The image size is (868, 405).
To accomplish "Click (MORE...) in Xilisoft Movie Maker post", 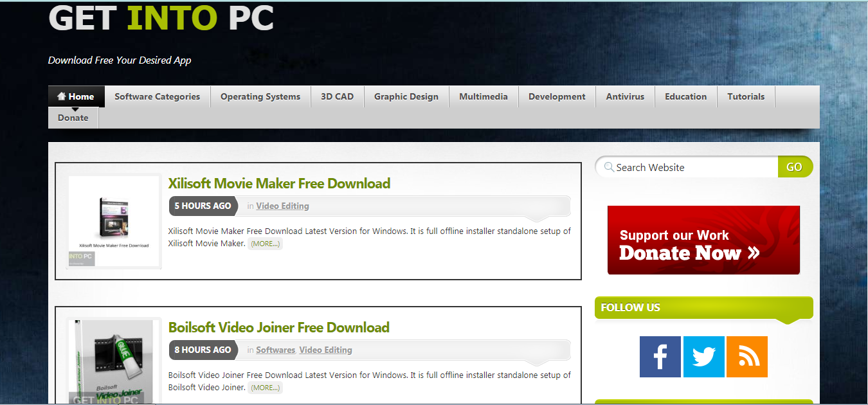I will point(266,244).
